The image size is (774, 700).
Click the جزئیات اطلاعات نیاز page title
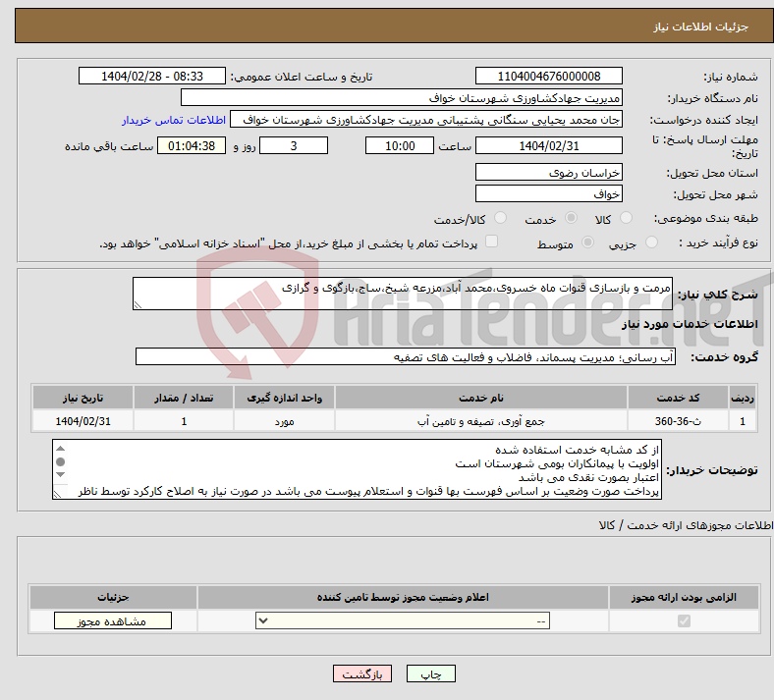(701, 27)
